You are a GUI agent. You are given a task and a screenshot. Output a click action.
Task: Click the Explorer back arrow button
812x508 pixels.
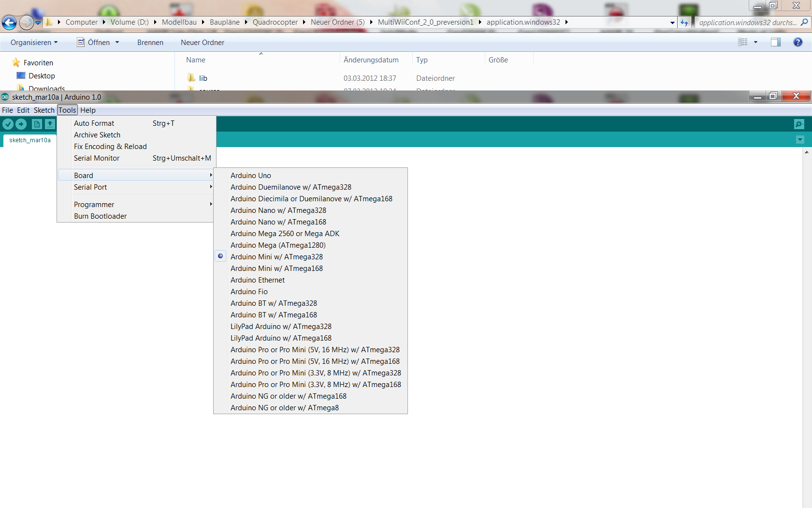9,22
